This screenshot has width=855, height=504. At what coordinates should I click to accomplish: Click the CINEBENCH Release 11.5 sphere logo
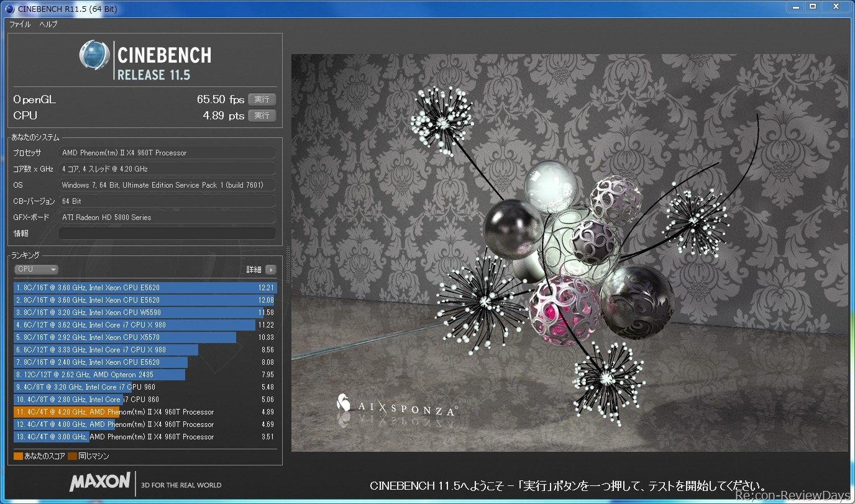[94, 55]
